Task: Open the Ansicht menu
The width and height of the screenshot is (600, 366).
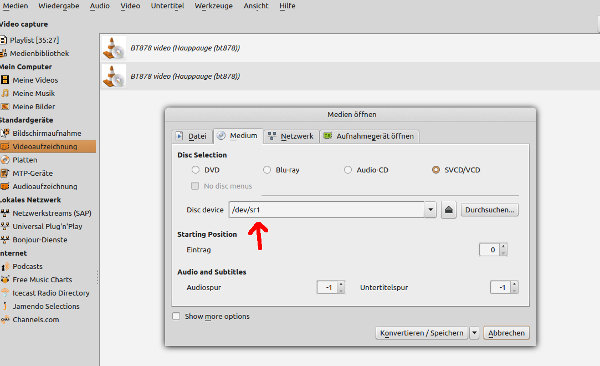Action: click(256, 6)
